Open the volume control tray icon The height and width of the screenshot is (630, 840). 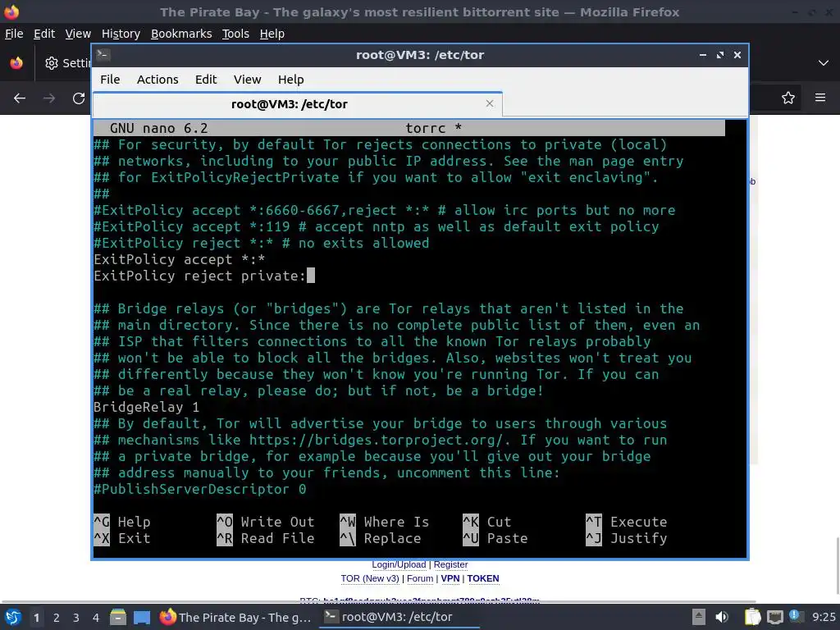(722, 617)
